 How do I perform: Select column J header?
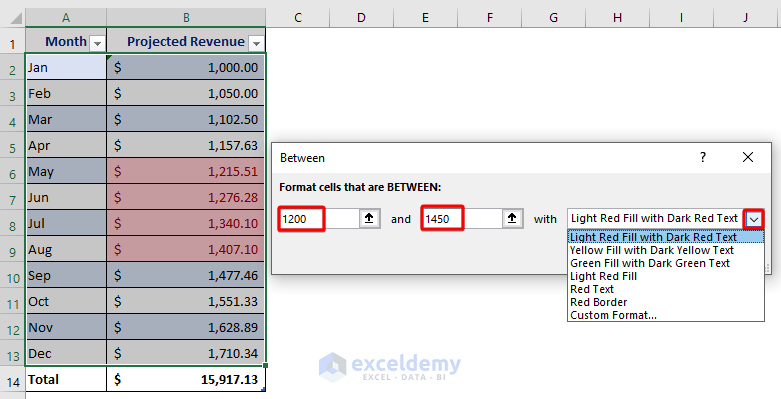(x=745, y=18)
